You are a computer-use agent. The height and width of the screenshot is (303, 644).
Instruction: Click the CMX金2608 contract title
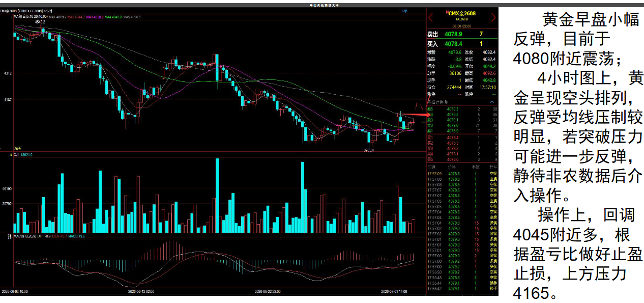pos(461,13)
